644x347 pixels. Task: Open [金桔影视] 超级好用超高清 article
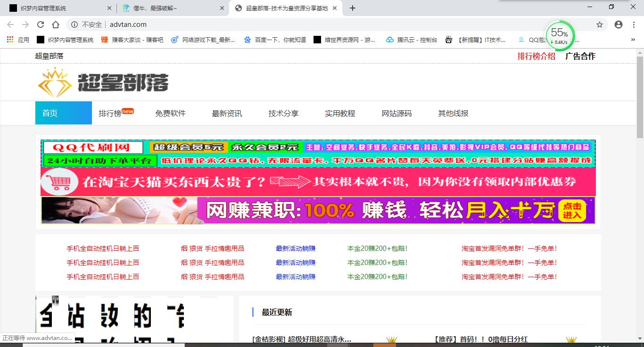click(x=302, y=339)
